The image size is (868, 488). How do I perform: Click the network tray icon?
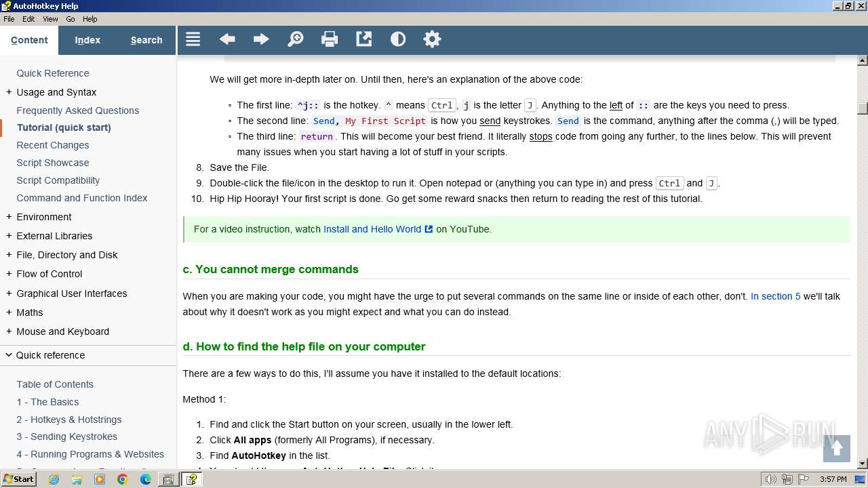pyautogui.click(x=787, y=479)
